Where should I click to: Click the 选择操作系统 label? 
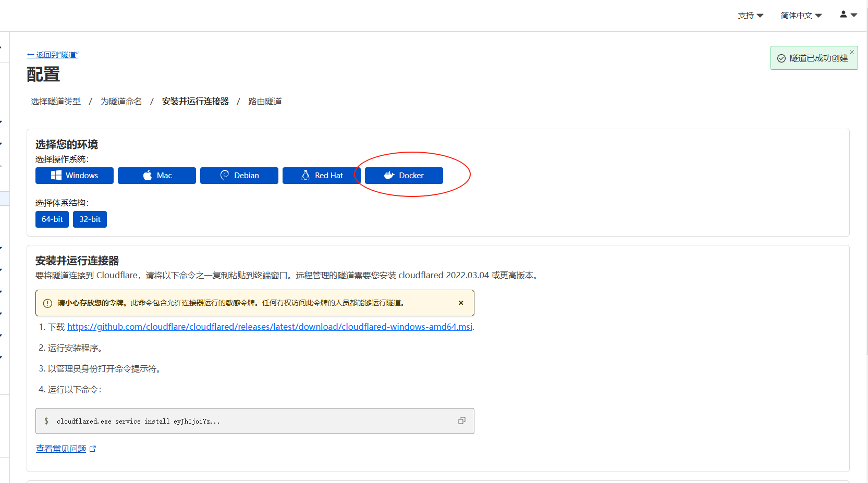[62, 159]
